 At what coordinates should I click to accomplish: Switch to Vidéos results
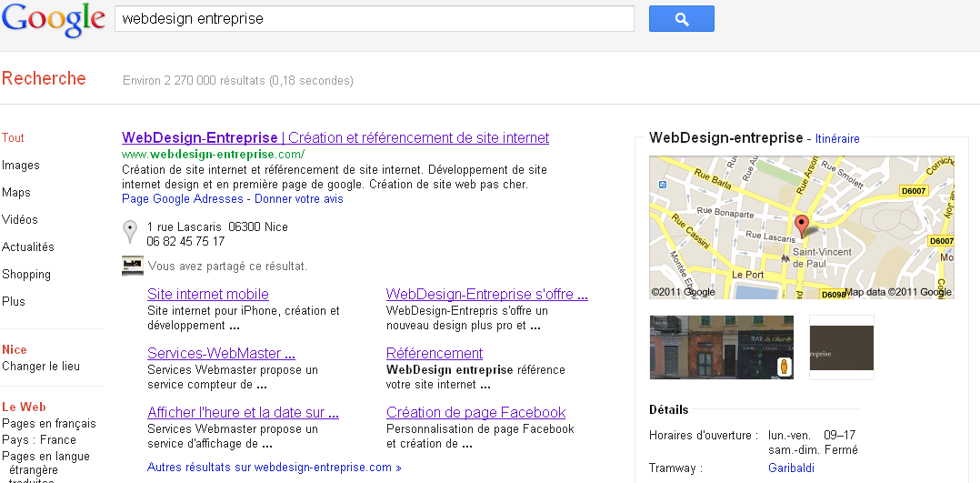[20, 219]
